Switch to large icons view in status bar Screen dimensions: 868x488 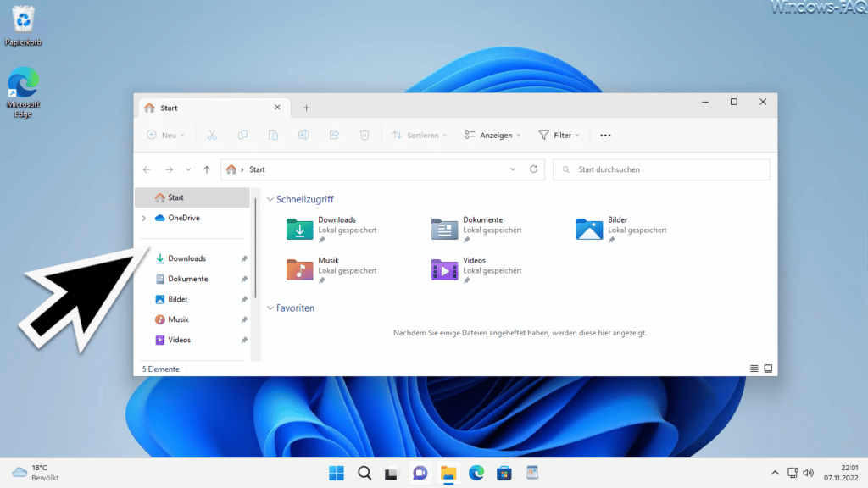768,369
